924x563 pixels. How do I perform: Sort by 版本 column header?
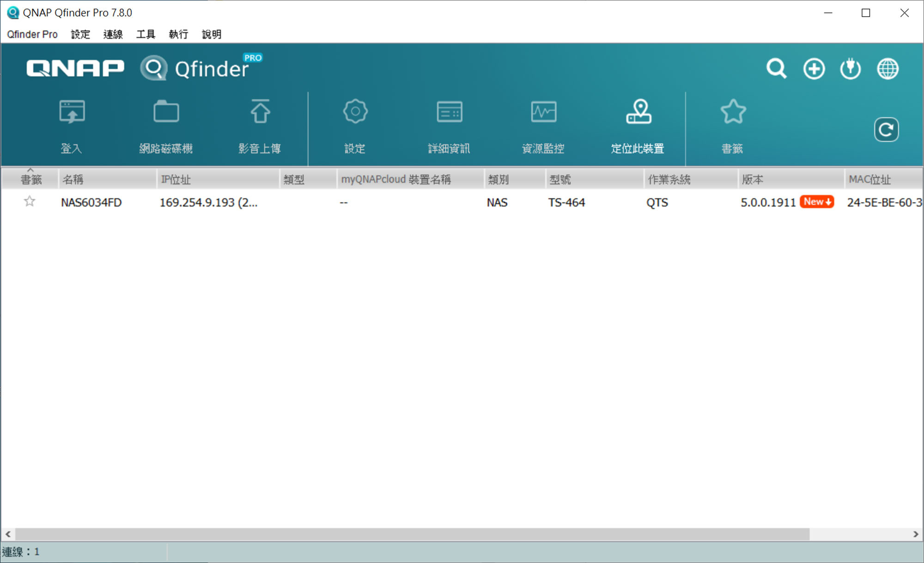791,179
